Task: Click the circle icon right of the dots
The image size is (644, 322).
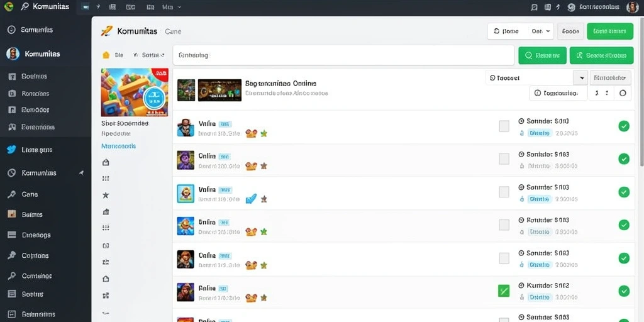Action: pyautogui.click(x=623, y=93)
